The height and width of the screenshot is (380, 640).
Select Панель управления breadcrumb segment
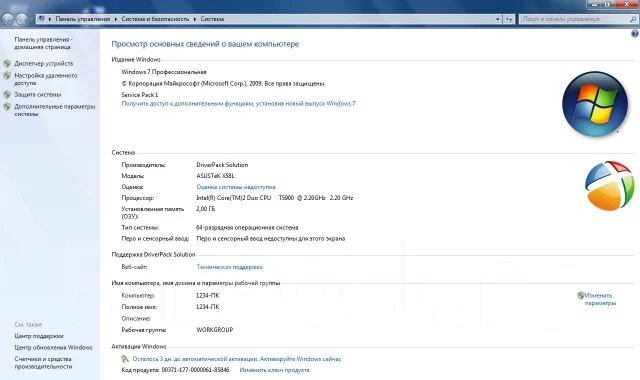pos(83,19)
